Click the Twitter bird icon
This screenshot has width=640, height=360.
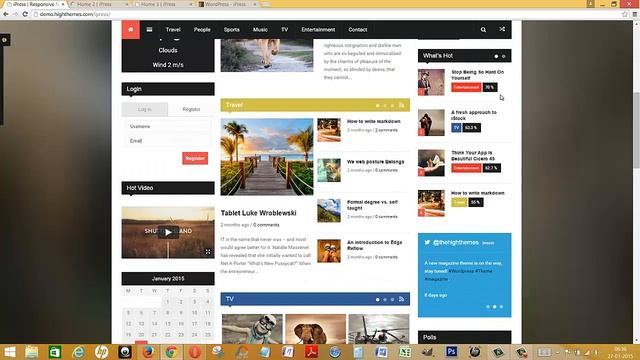pos(427,242)
